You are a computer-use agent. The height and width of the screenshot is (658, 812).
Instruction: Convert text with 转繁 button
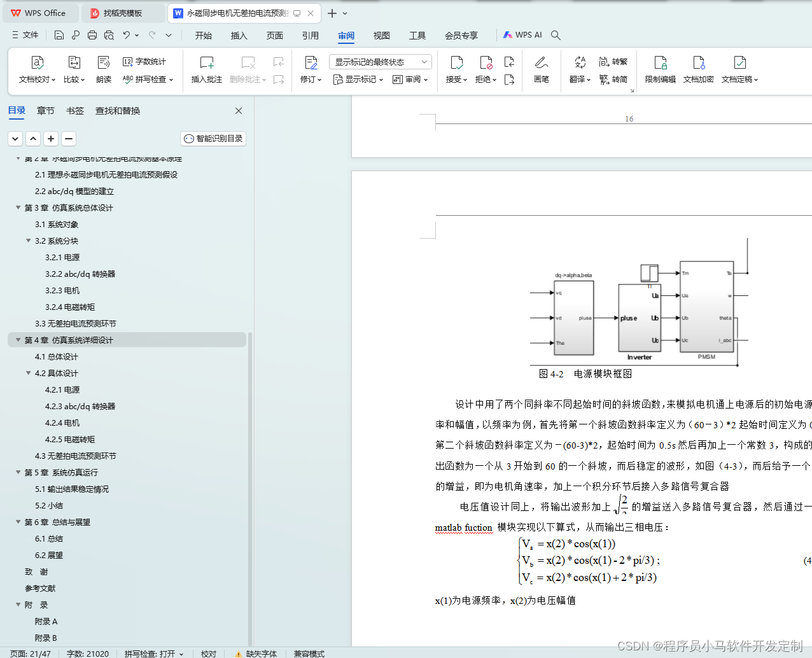pyautogui.click(x=613, y=62)
